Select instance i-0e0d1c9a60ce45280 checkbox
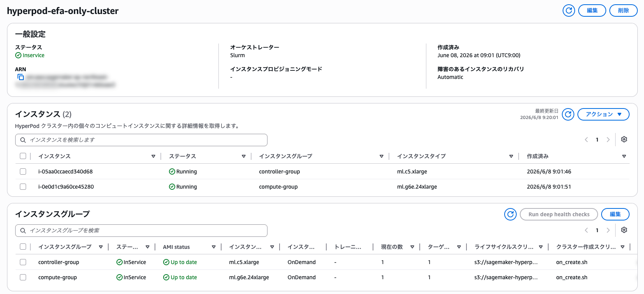Viewport: 644px width, 294px height. [23, 187]
